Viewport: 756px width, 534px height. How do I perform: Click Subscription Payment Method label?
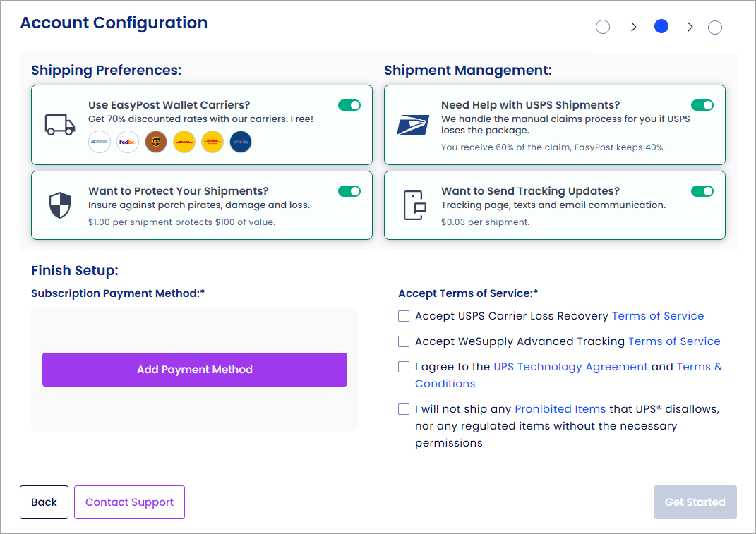tap(118, 293)
